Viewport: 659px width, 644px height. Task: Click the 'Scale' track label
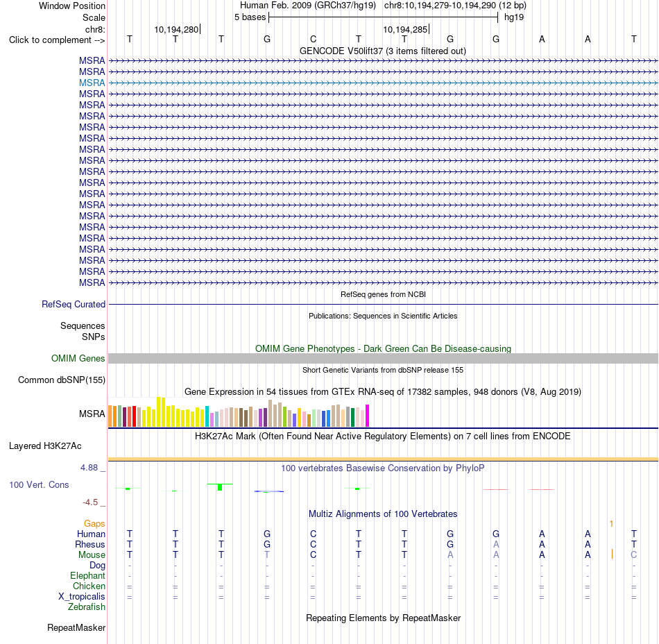94,17
